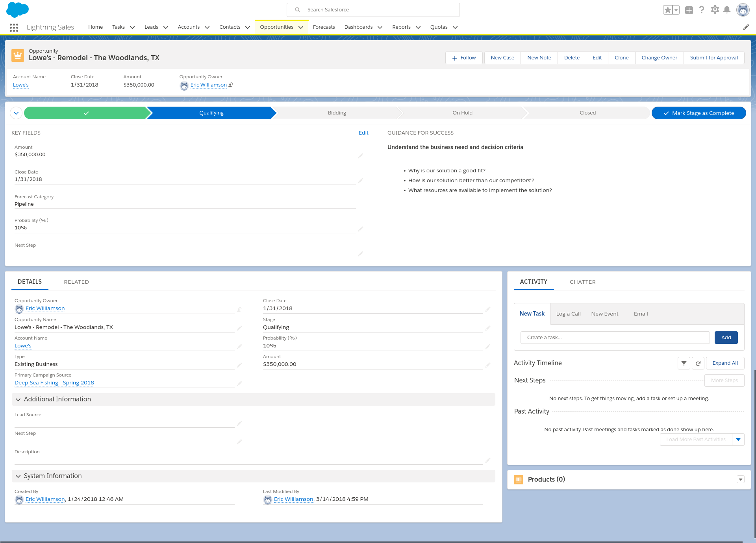This screenshot has height=543, width=756.
Task: Open Load More Past Activities dropdown arrow
Action: 738,440
